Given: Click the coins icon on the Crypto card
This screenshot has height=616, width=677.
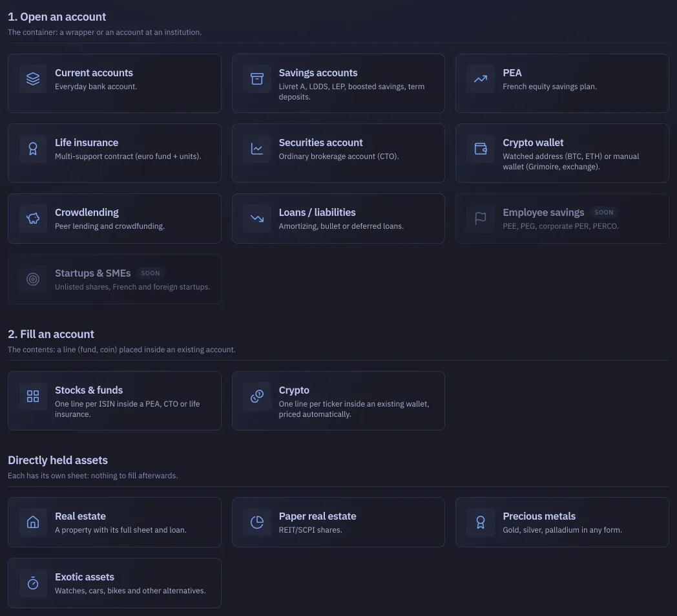Looking at the screenshot, I should 257,396.
